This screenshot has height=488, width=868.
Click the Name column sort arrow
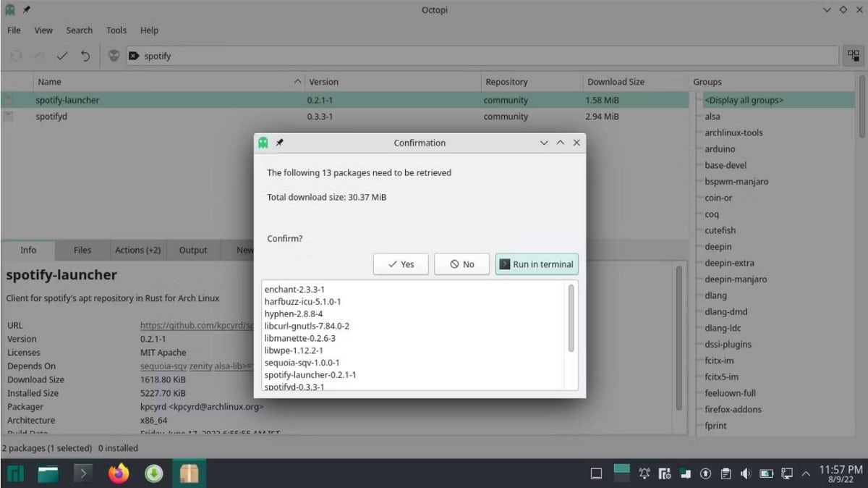point(297,81)
